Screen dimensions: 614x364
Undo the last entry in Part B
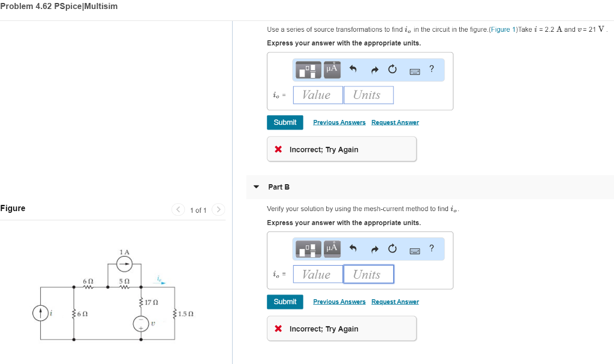click(353, 248)
